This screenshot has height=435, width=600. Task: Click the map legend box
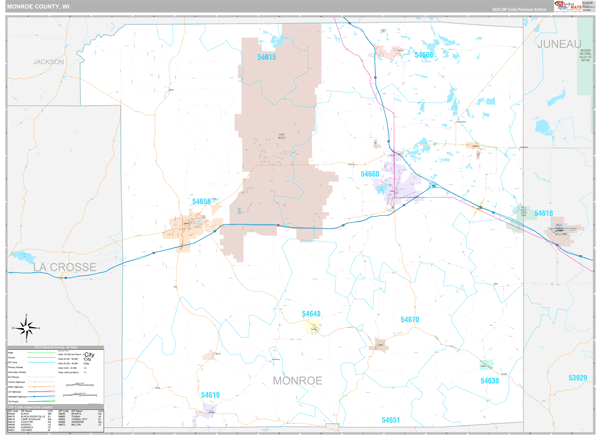tap(57, 376)
